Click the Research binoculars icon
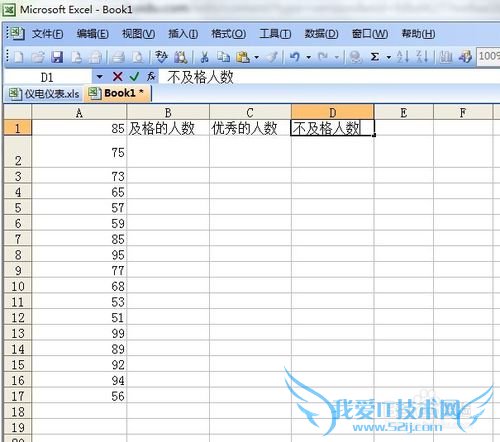Viewport: 500px width, 442px height. [181, 57]
